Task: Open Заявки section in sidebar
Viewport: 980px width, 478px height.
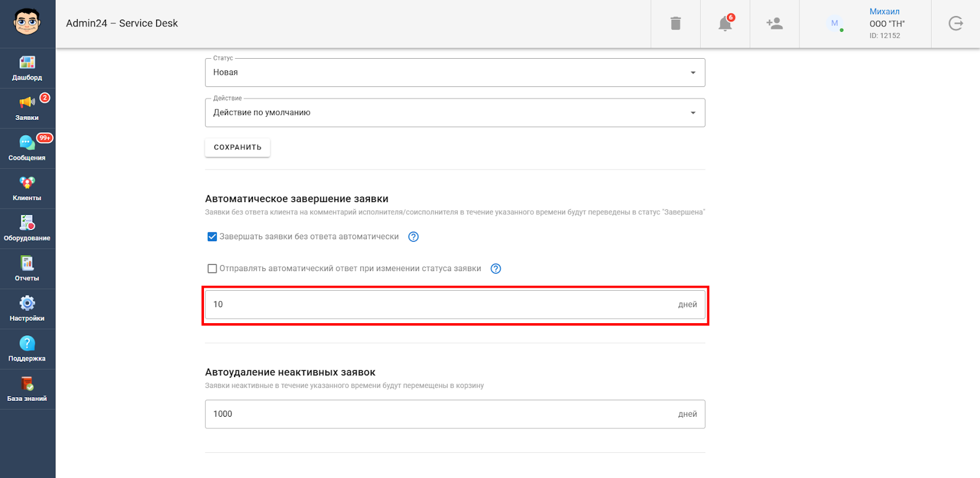Action: coord(27,108)
